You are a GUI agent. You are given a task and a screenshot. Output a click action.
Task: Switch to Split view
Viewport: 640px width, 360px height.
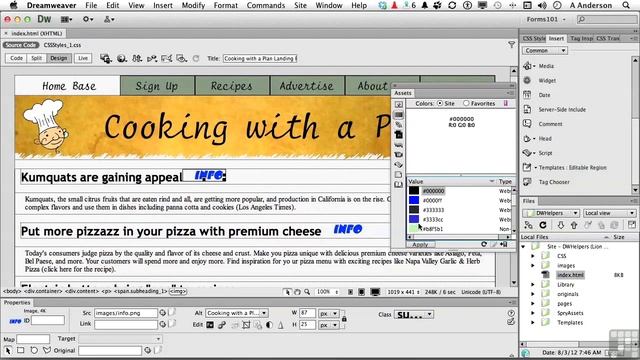36,58
